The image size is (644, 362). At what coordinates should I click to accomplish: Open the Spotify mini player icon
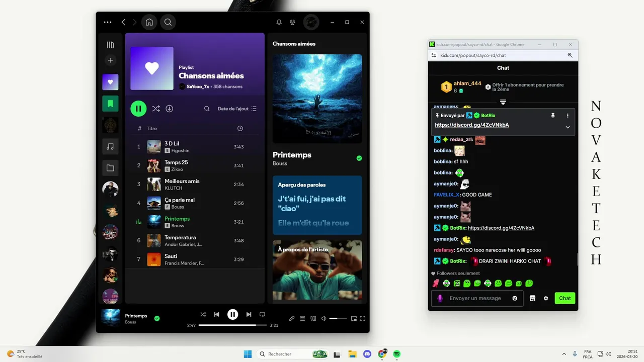(354, 318)
